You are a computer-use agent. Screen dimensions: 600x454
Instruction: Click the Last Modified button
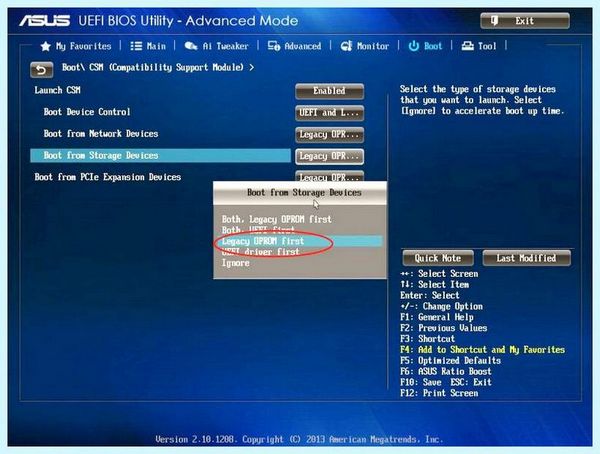526,258
